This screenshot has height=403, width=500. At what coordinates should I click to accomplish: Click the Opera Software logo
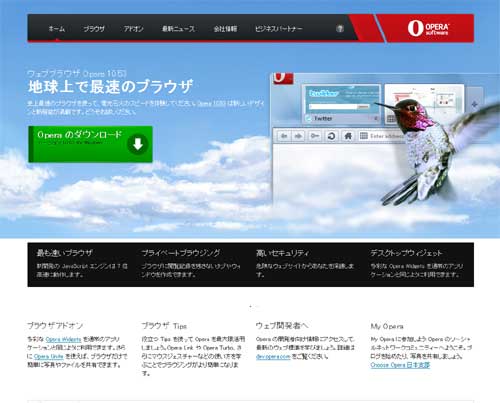(428, 28)
